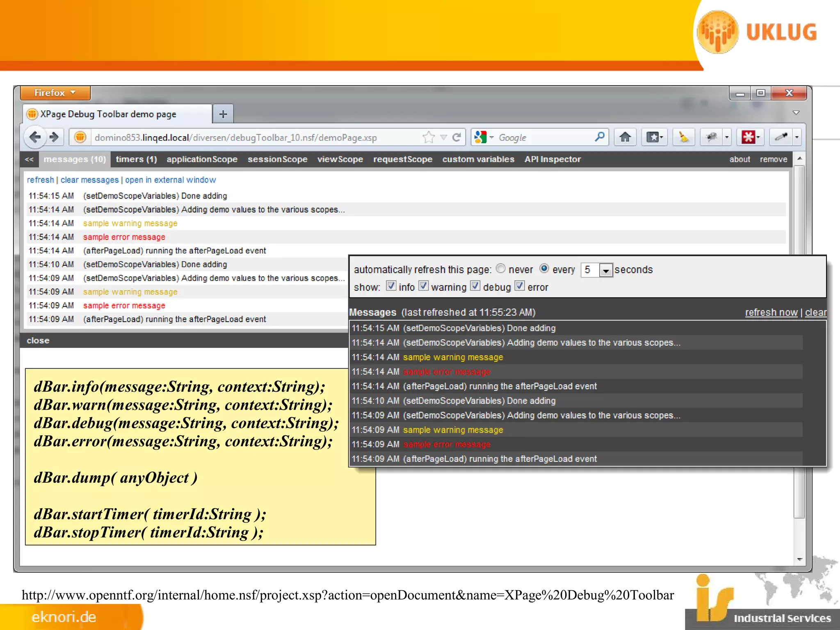
Task: Click the page scrollbar up arrow
Action: pyautogui.click(x=799, y=158)
